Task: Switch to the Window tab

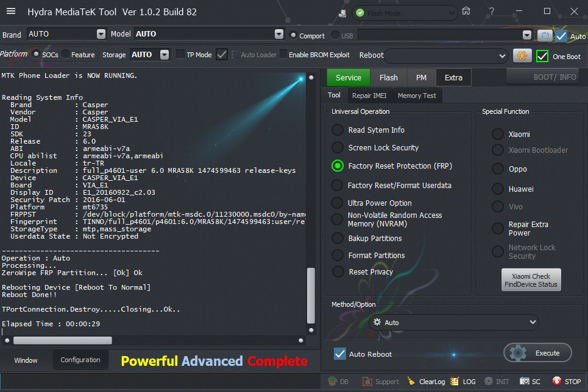Action: [26, 360]
